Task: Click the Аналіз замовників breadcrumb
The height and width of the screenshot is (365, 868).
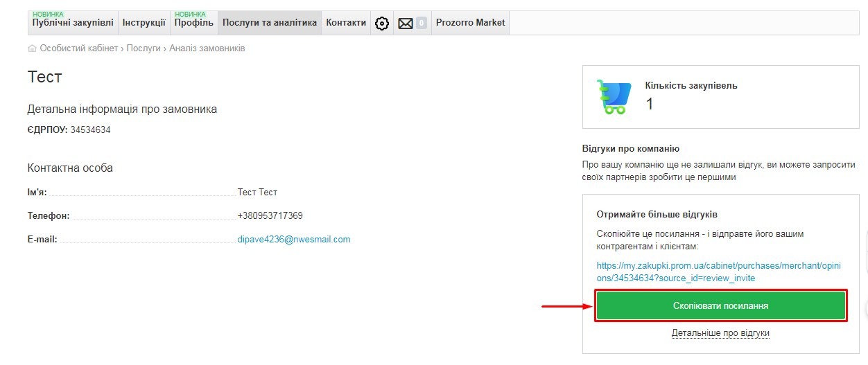Action: tap(207, 48)
